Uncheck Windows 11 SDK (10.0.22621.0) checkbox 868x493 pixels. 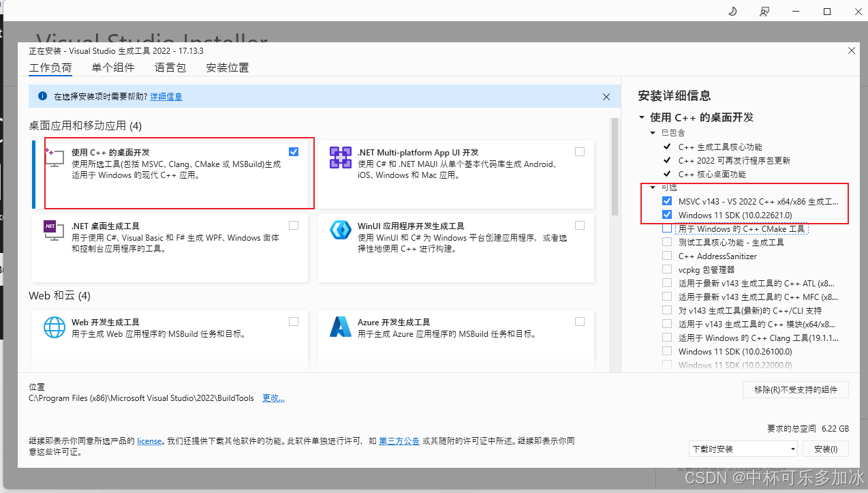click(667, 215)
